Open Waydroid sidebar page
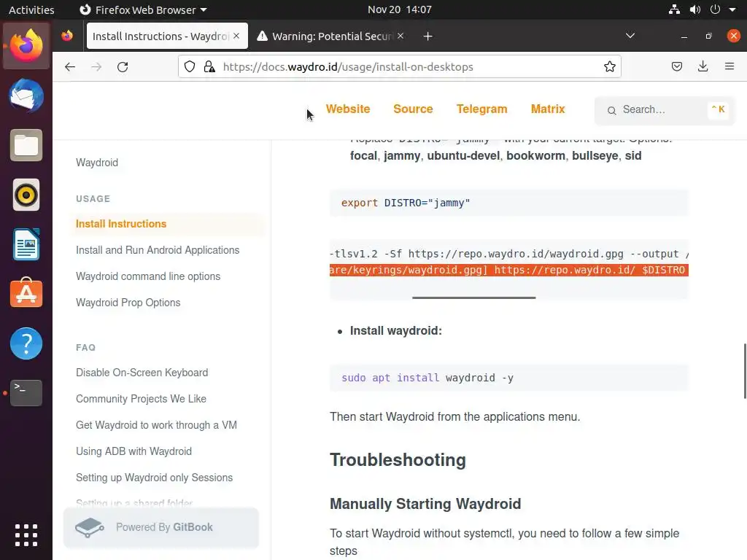The image size is (747, 560). (x=97, y=163)
